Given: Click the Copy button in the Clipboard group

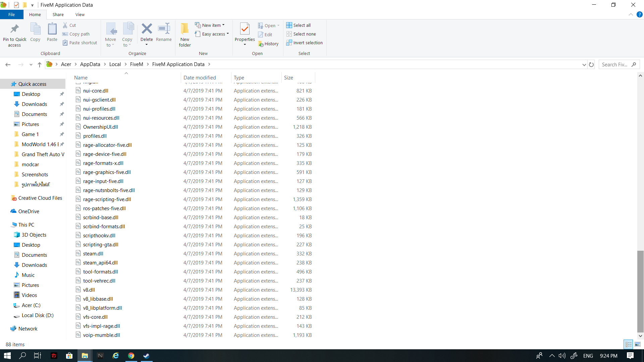Looking at the screenshot, I should [35, 33].
